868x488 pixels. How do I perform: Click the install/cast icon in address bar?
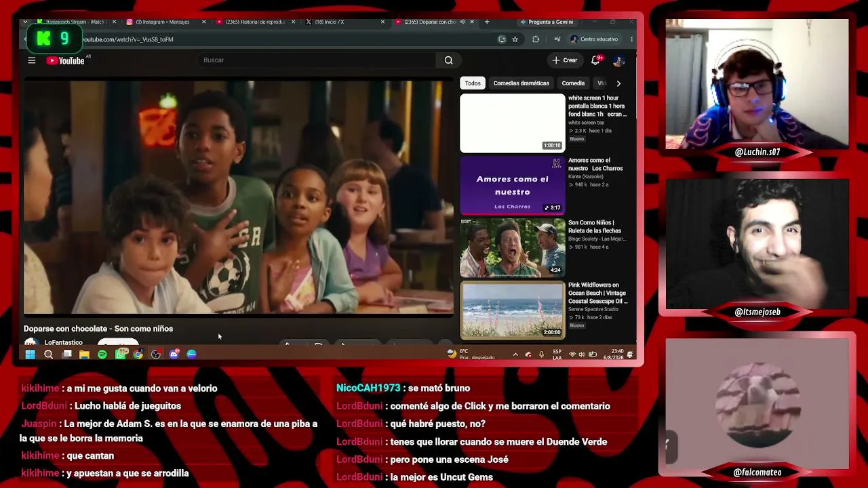[502, 39]
